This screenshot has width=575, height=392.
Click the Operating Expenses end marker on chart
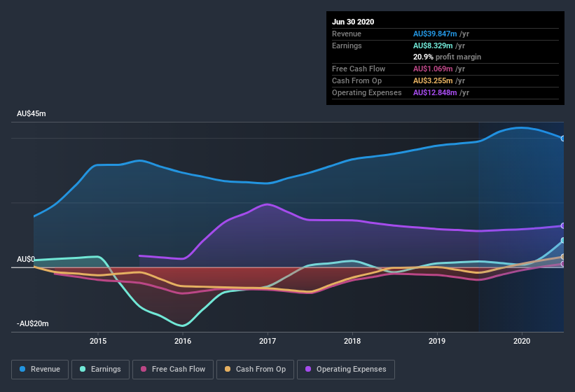[x=563, y=225]
